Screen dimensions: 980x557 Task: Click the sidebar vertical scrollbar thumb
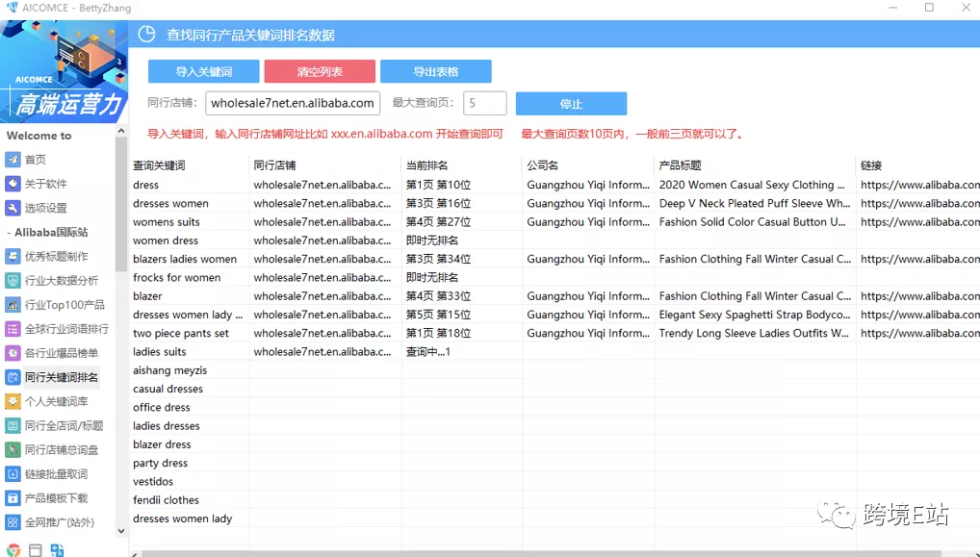(x=121, y=203)
